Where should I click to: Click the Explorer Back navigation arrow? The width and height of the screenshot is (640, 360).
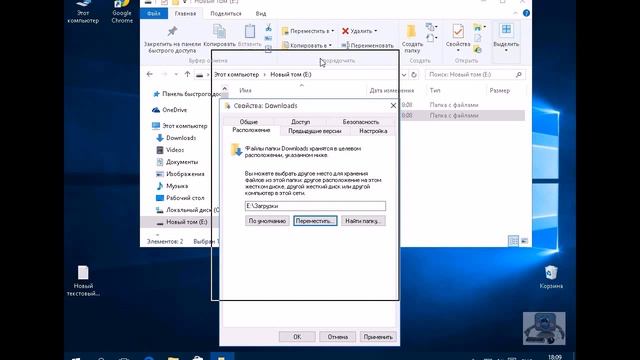(149, 74)
